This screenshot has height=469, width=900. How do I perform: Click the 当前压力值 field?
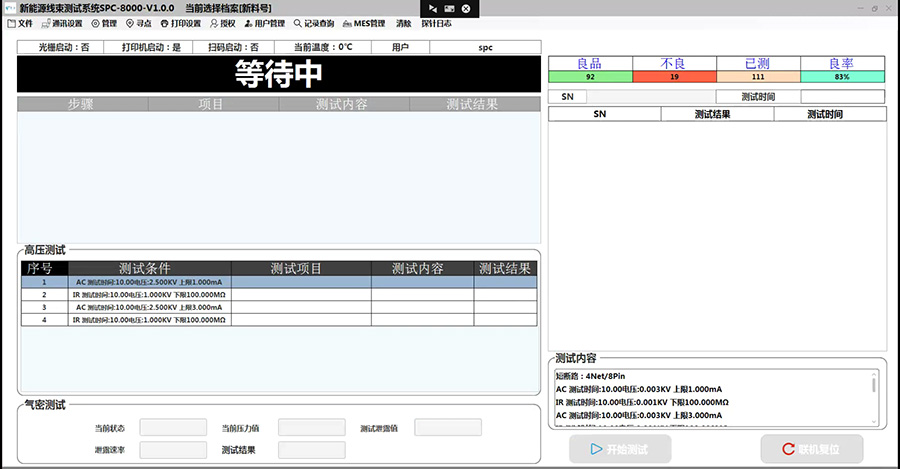(x=311, y=427)
